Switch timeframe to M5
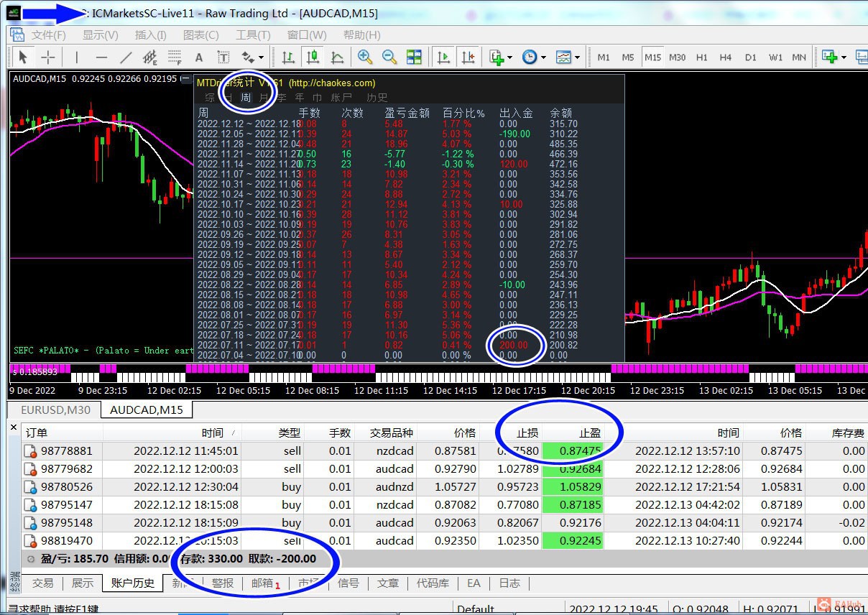Image resolution: width=868 pixels, height=615 pixels. click(628, 57)
